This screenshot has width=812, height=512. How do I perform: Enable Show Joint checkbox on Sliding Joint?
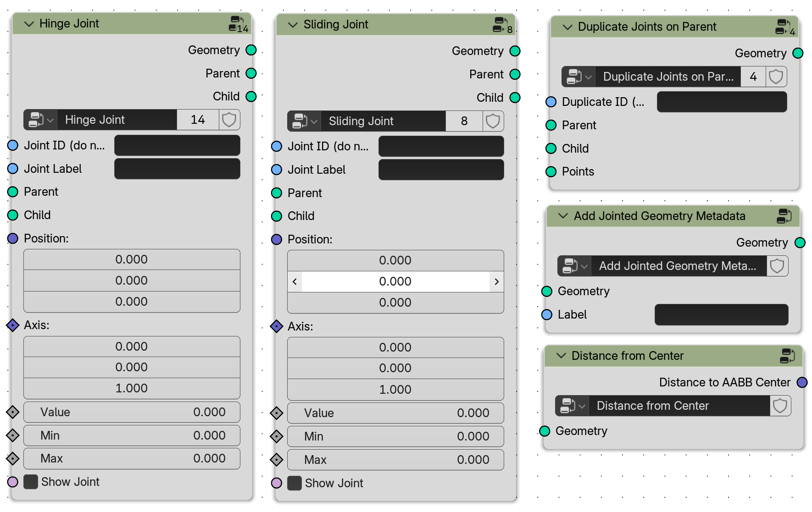pyautogui.click(x=295, y=483)
